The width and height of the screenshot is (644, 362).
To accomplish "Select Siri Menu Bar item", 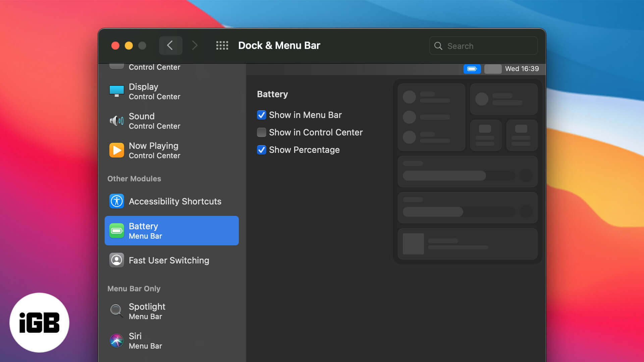I will click(x=172, y=341).
